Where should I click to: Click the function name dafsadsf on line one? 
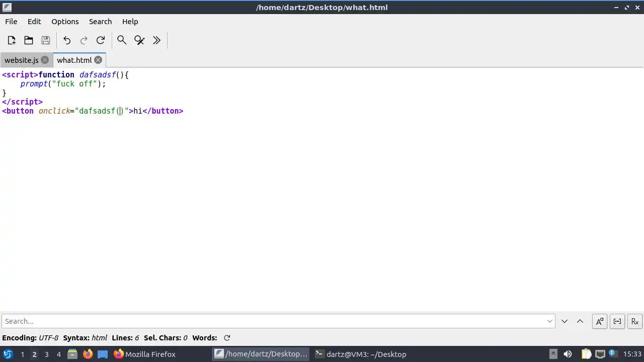tap(98, 75)
